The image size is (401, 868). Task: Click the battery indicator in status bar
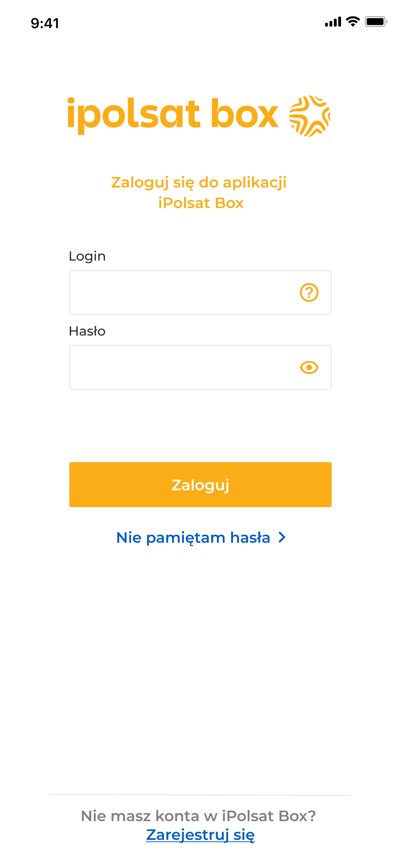tap(375, 22)
